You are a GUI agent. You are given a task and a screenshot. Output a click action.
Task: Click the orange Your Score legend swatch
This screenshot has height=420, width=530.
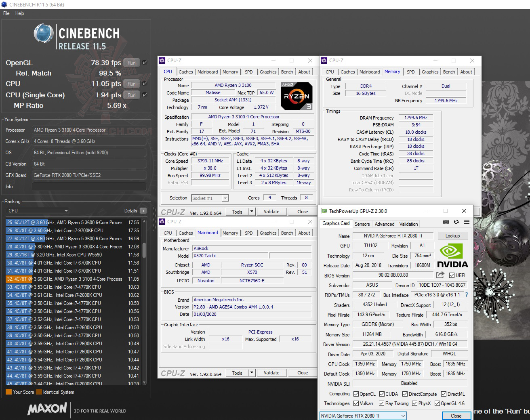[8, 392]
